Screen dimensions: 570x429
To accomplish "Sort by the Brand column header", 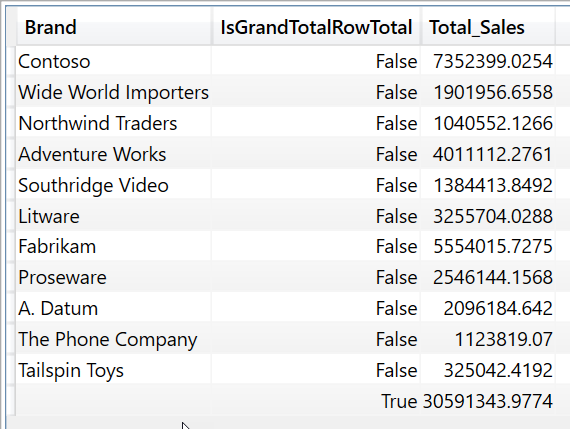I will coord(113,27).
